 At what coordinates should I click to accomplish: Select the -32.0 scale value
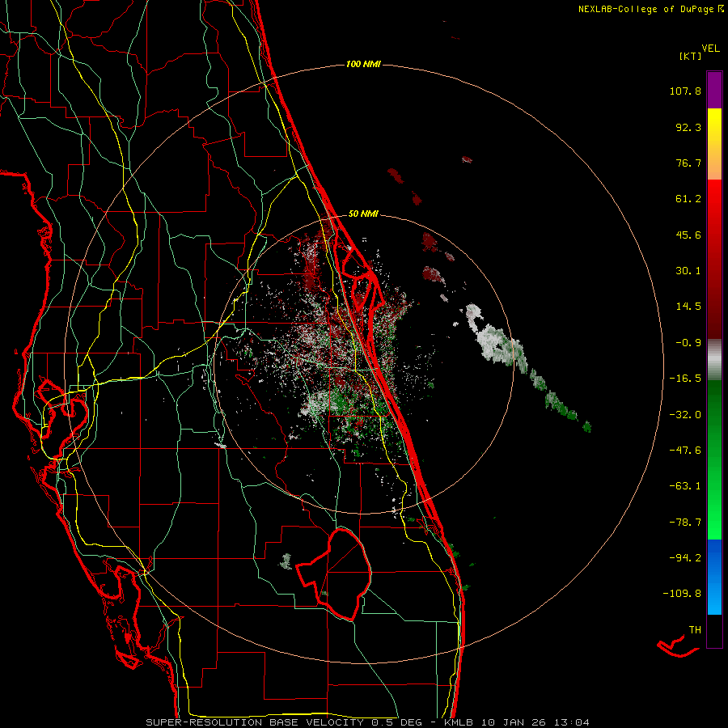[685, 415]
